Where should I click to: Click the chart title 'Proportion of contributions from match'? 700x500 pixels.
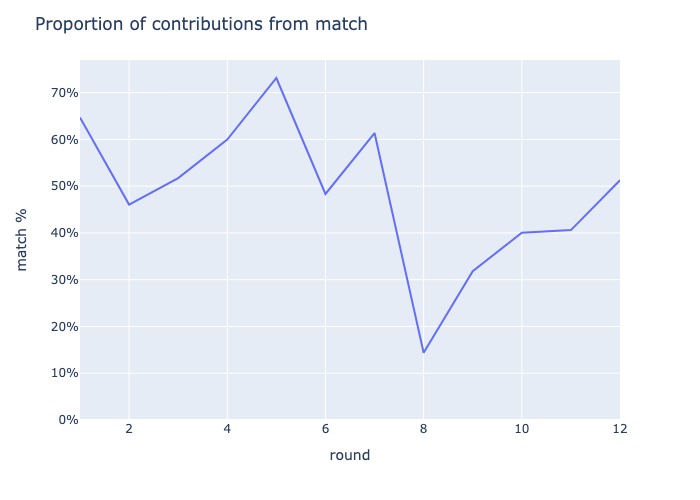(201, 24)
